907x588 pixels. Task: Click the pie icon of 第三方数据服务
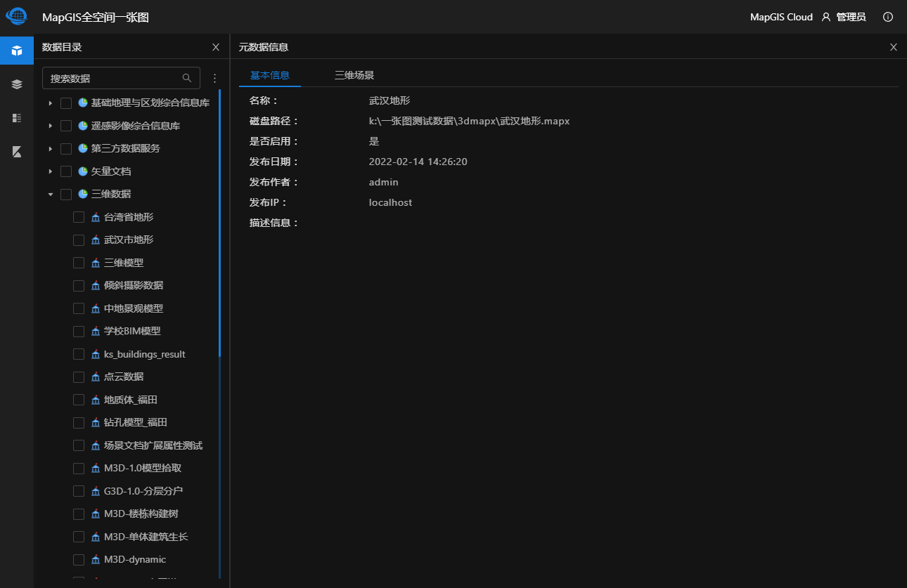83,148
